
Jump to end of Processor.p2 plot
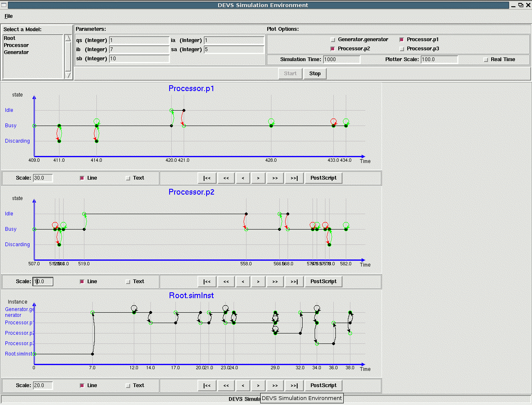(294, 282)
